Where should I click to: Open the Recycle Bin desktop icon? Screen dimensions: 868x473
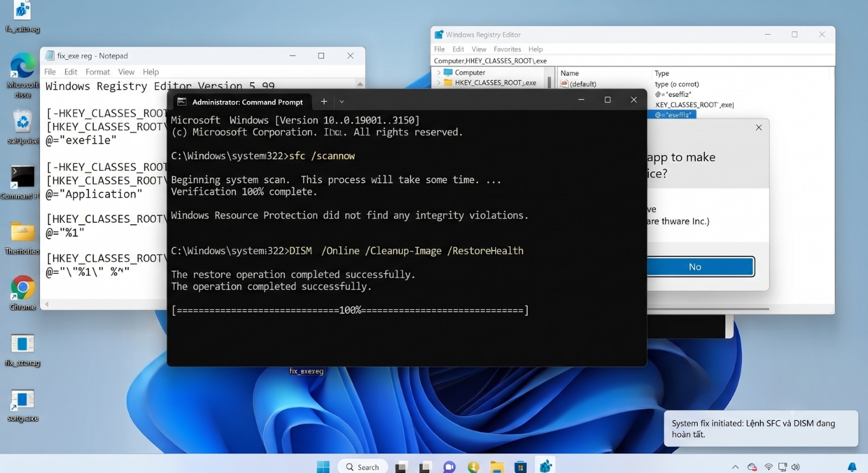[x=22, y=122]
